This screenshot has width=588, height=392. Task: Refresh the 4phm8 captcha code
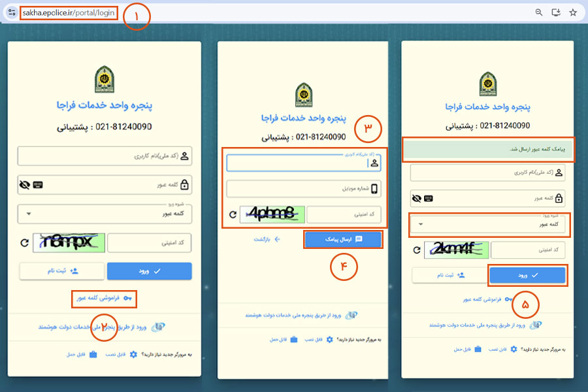tap(233, 214)
